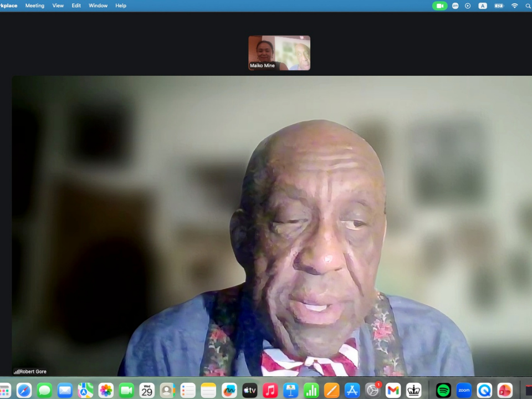Launch FaceTime from the Dock

(126, 391)
